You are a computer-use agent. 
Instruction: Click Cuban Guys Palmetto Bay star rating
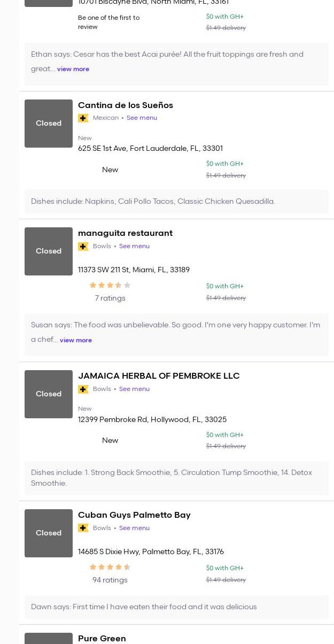[x=110, y=568]
